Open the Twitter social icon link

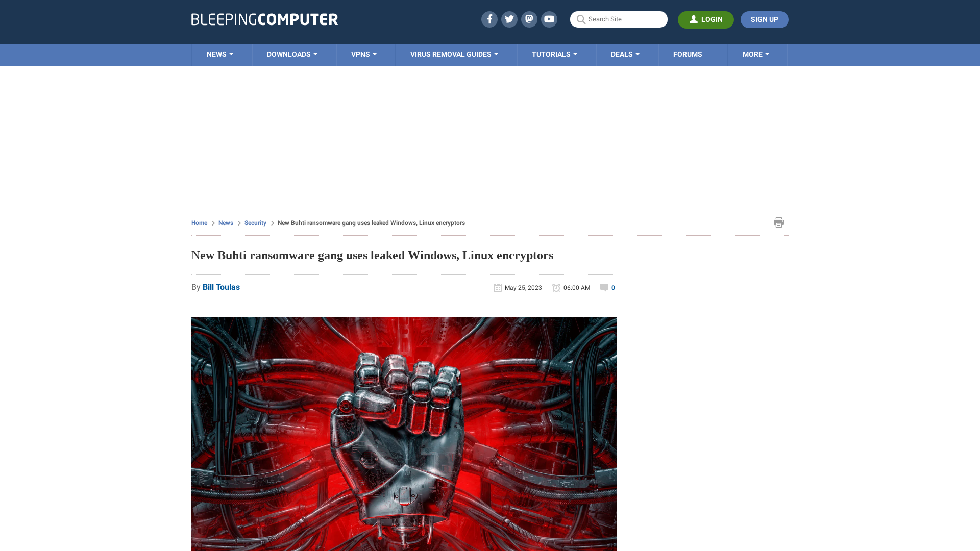click(x=509, y=19)
